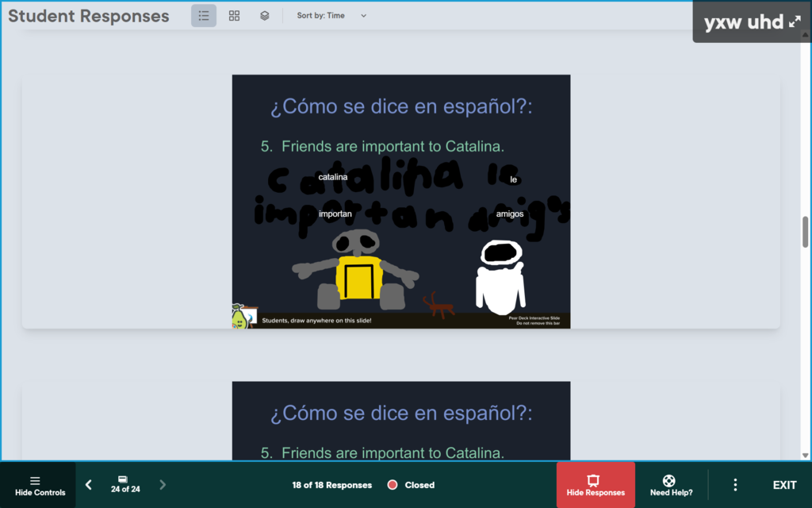812x508 pixels.
Task: Click the Hide Controls hamburger icon
Action: point(35,480)
